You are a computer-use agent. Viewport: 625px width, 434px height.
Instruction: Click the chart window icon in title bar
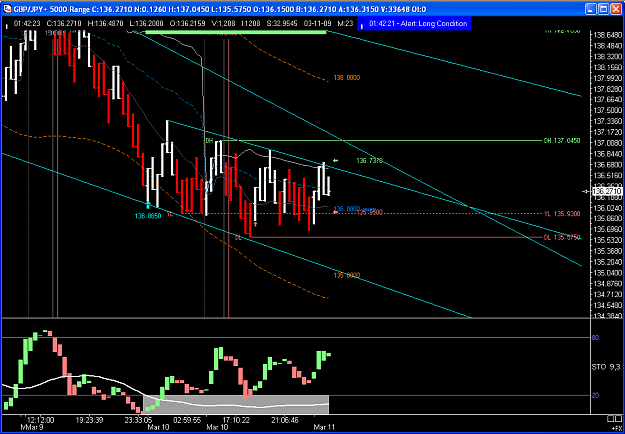(x=7, y=8)
